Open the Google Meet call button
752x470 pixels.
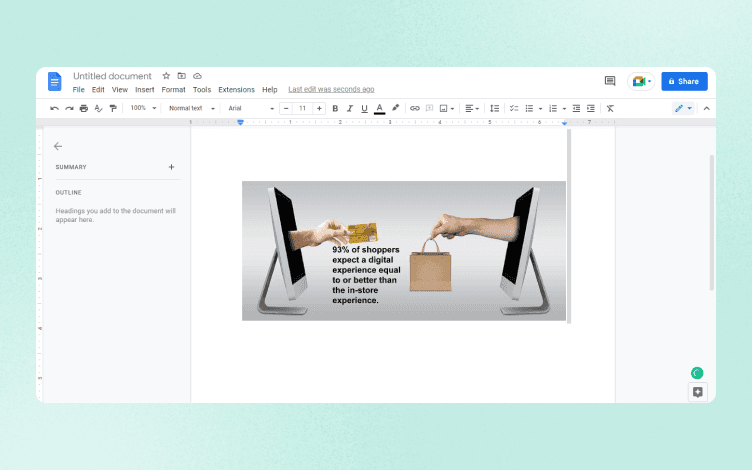pyautogui.click(x=641, y=82)
